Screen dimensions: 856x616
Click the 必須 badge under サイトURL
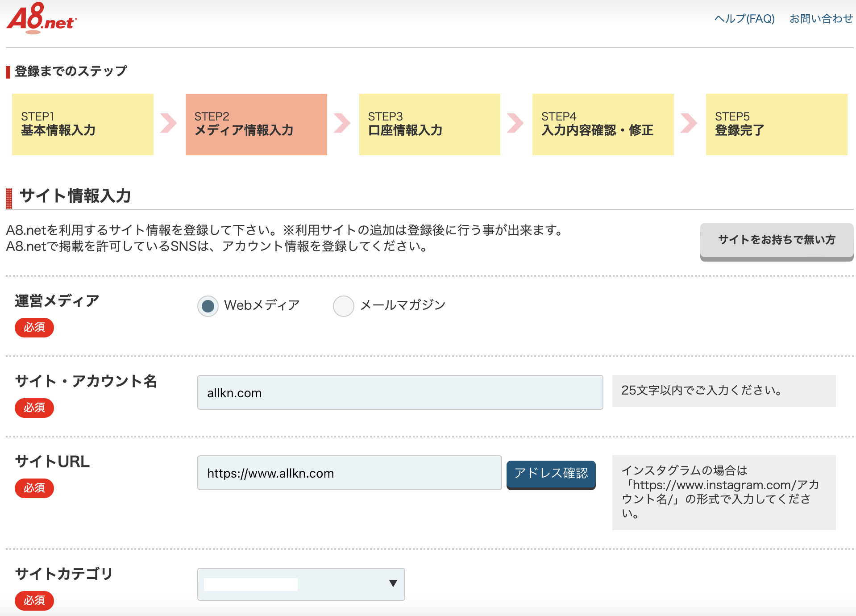tap(34, 488)
